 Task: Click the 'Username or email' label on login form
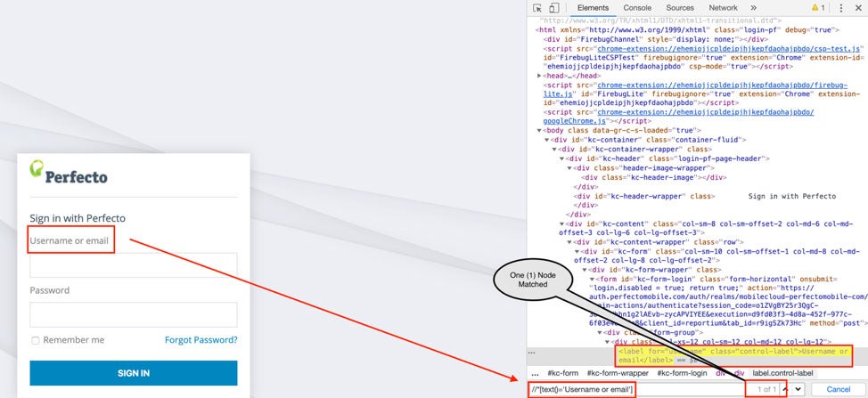pyautogui.click(x=70, y=240)
